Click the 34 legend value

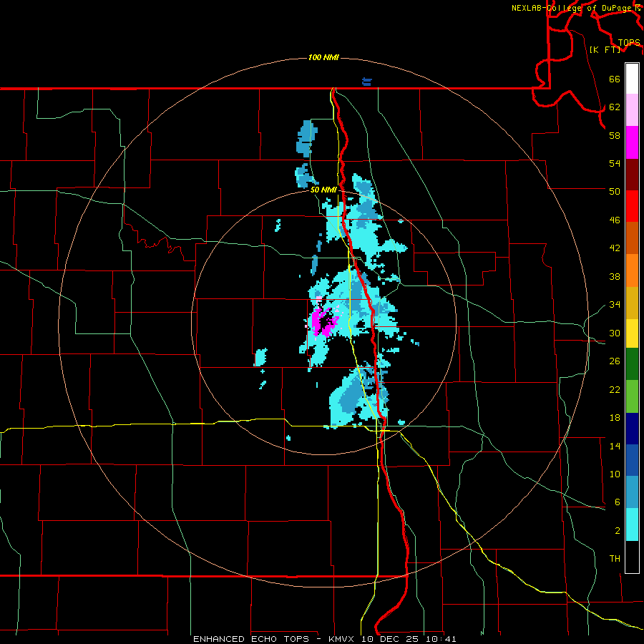coord(615,304)
